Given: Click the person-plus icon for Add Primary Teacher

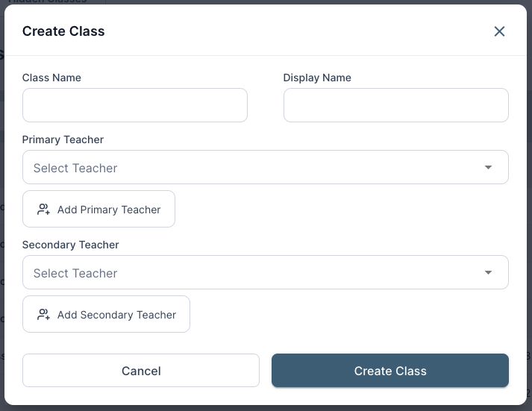Looking at the screenshot, I should point(44,210).
